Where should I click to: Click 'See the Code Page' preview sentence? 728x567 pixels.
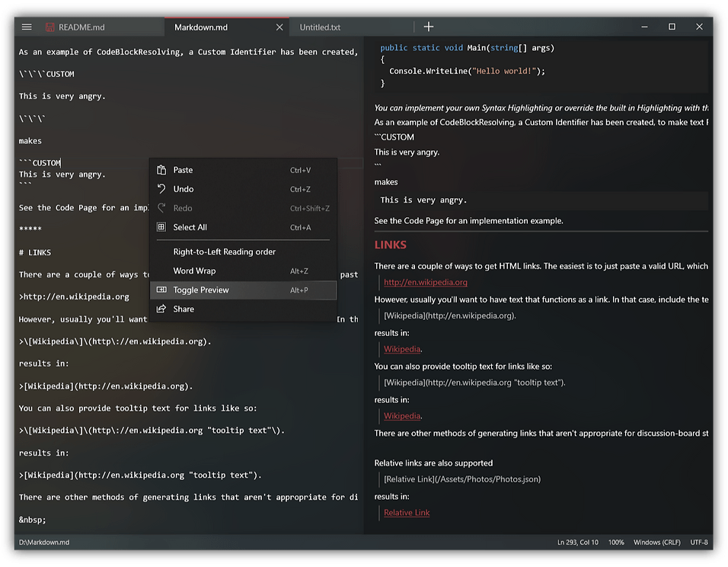468,221
